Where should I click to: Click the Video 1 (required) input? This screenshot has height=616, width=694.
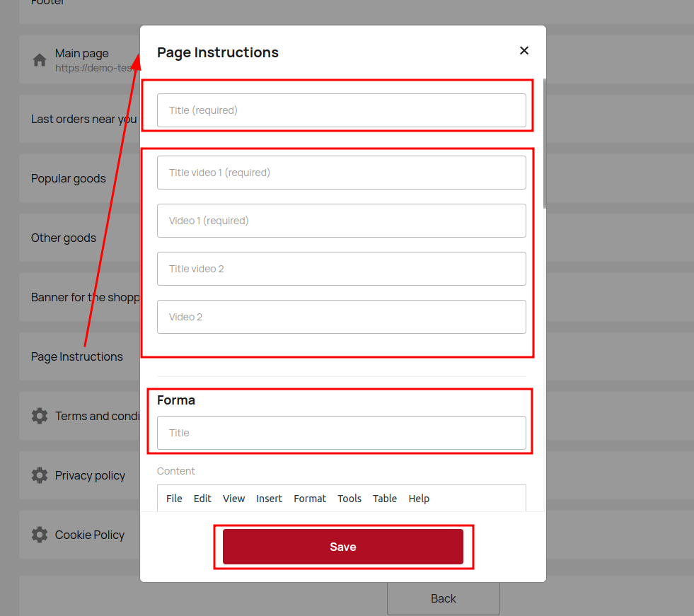(x=341, y=221)
